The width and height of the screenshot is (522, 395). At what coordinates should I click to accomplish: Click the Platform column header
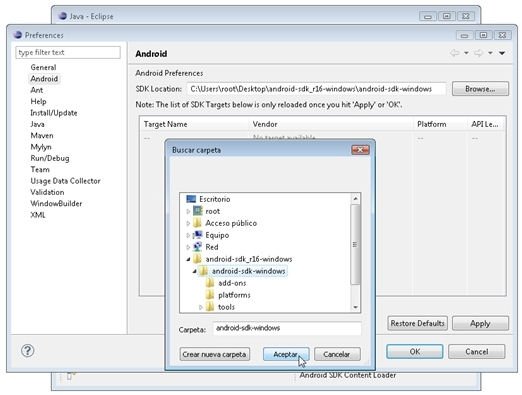[440, 124]
